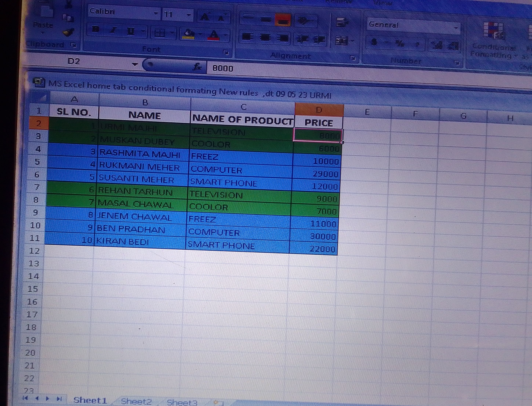The height and width of the screenshot is (406, 532).
Task: Click the Format Painter brush icon
Action: (68, 32)
